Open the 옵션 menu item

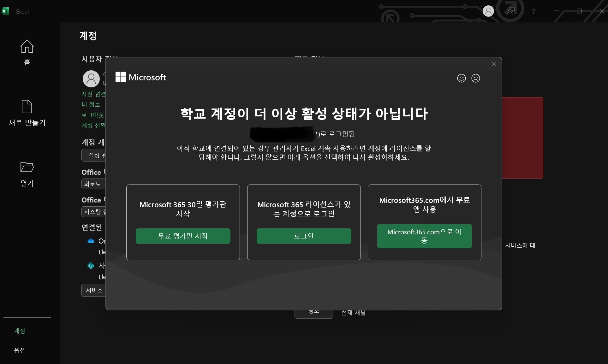tap(20, 350)
